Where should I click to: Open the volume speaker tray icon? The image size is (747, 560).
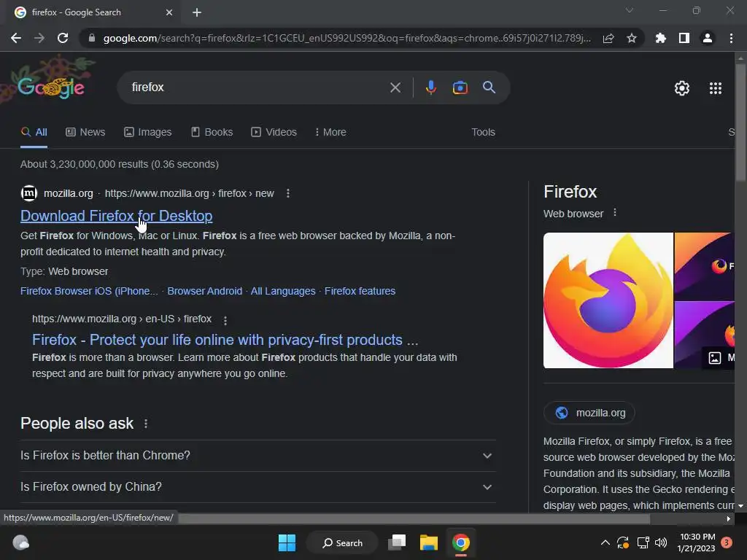(661, 542)
